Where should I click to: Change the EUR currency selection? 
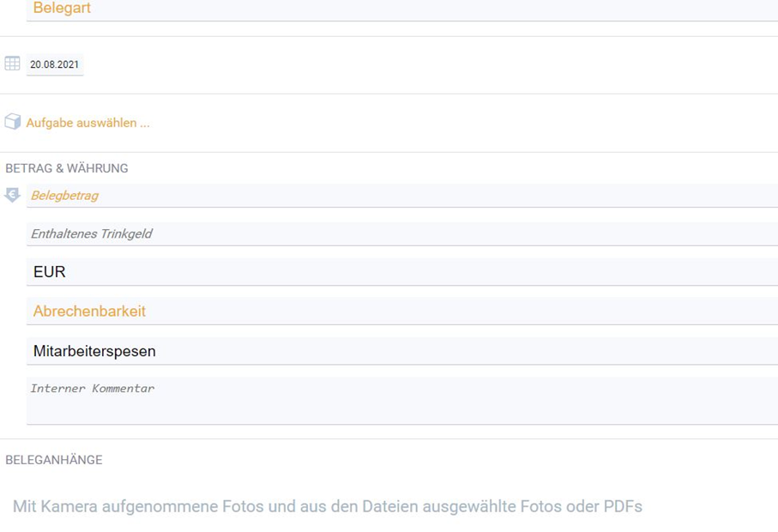point(402,271)
